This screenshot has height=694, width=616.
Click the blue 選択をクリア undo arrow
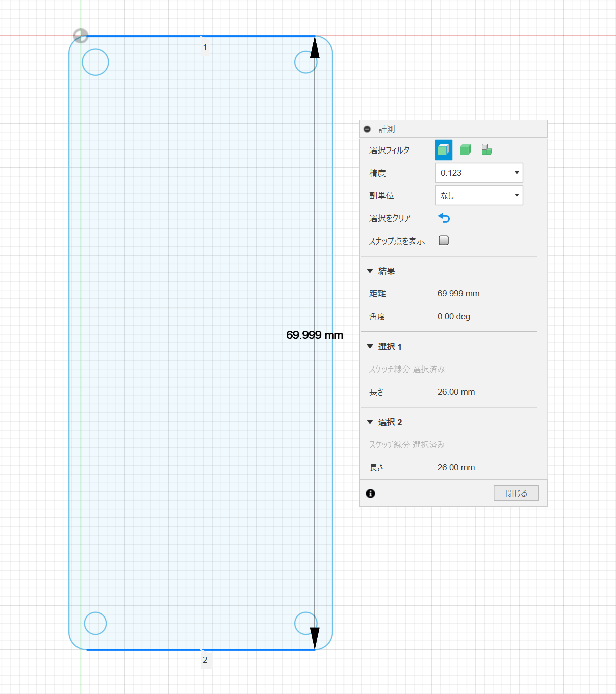click(x=444, y=218)
